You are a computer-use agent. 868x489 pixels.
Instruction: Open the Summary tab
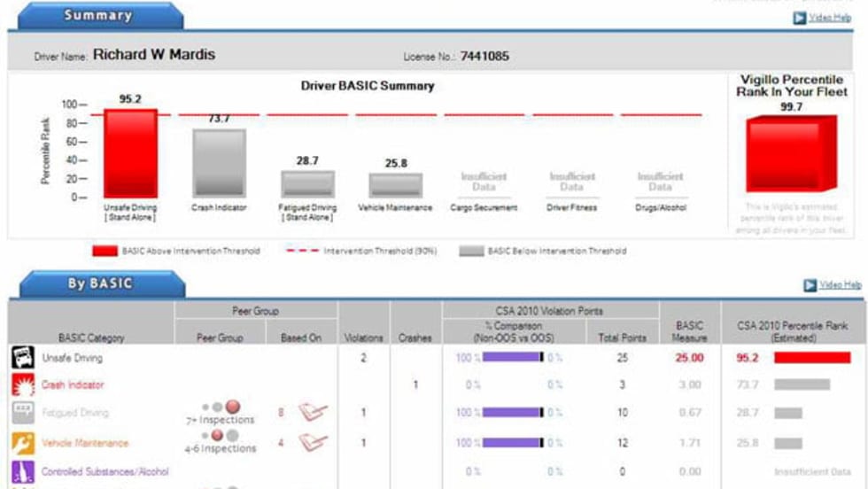tap(98, 16)
